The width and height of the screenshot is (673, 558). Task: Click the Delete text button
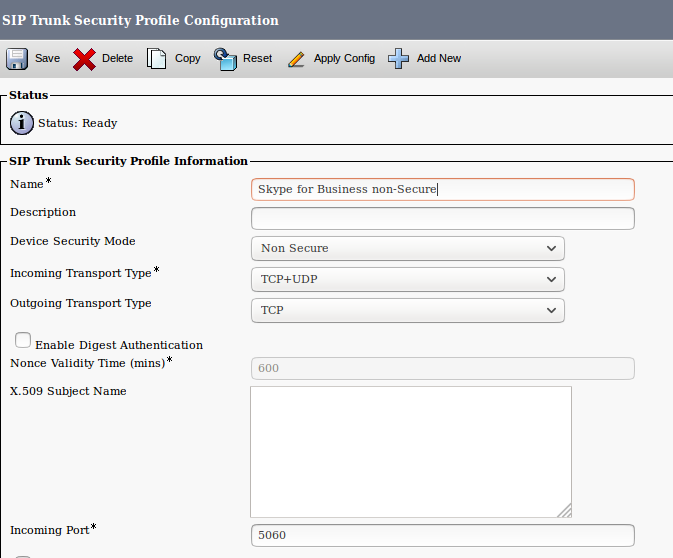(117, 58)
